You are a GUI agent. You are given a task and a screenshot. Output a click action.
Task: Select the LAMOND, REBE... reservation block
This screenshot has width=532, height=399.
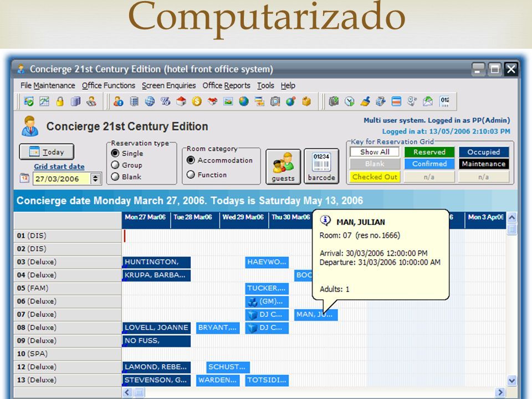point(156,367)
